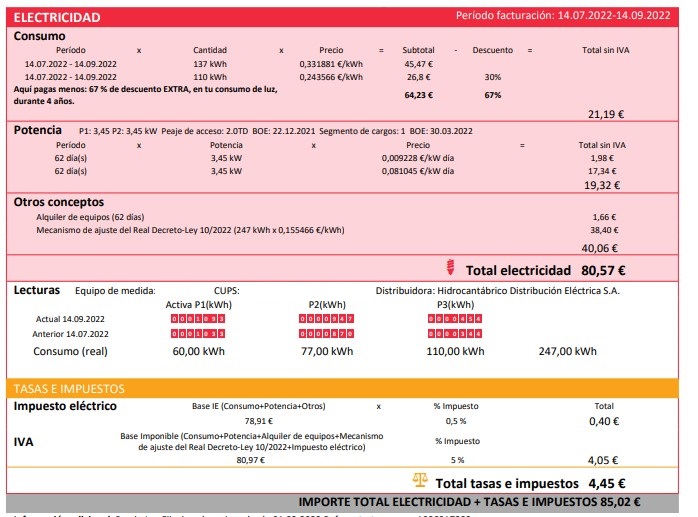The width and height of the screenshot is (698, 517).
Task: Click the price 0,243566 €/kWh
Action: pyautogui.click(x=331, y=77)
